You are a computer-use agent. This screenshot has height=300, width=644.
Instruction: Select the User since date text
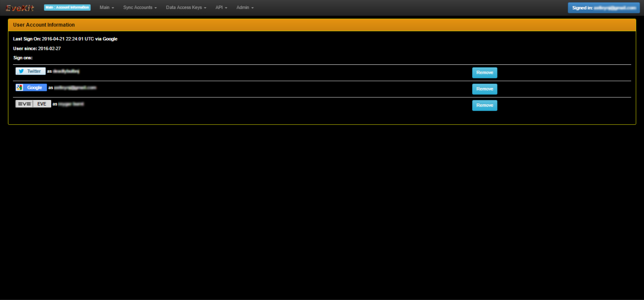click(37, 49)
